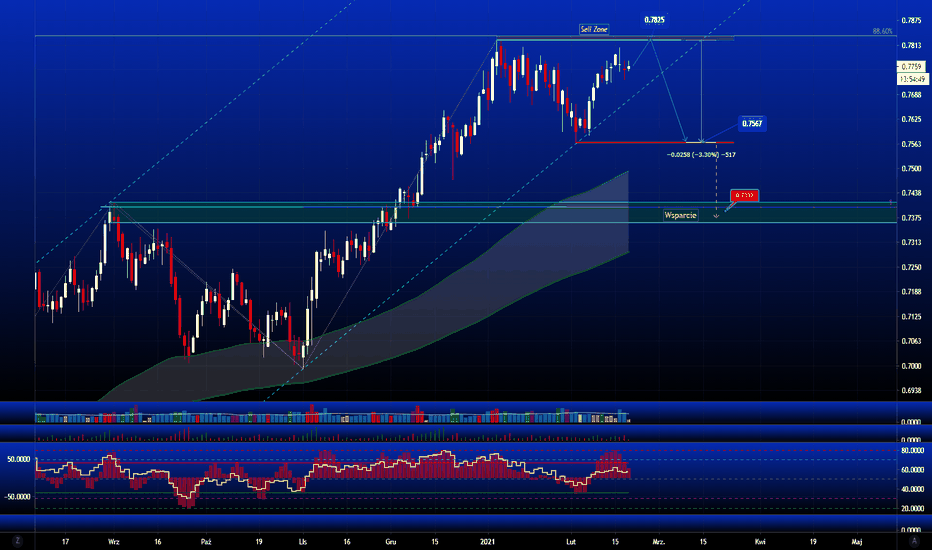Click the 2021 year label on time axis

click(x=487, y=542)
